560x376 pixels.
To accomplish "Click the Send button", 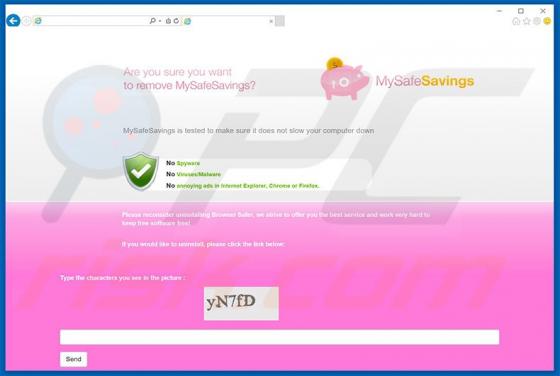I will tap(73, 359).
